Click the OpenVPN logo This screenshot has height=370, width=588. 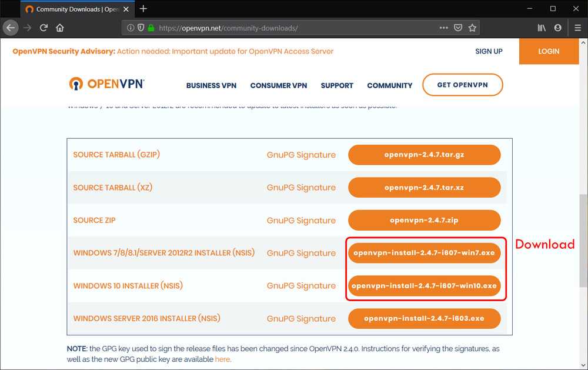point(106,84)
